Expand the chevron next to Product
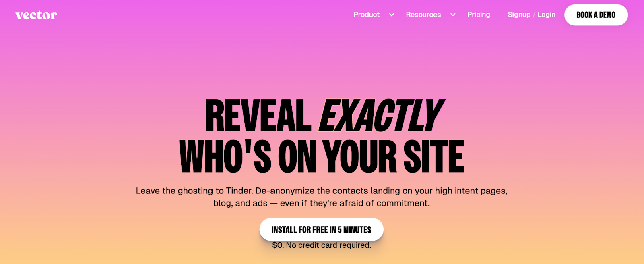Image resolution: width=644 pixels, height=264 pixels. pyautogui.click(x=391, y=15)
